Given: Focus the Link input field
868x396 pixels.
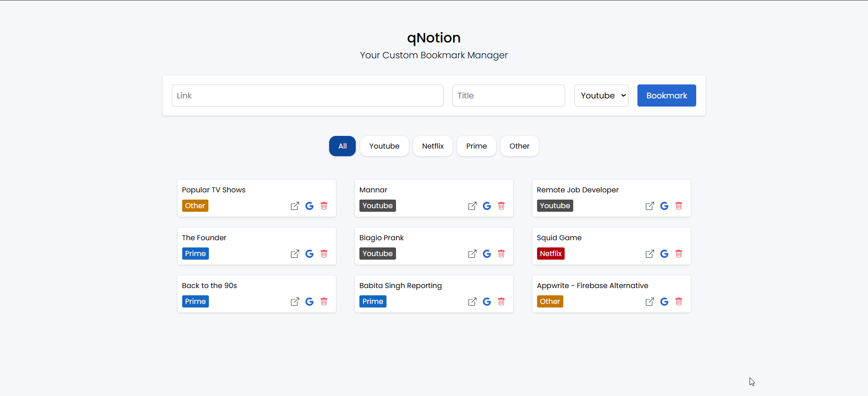Looking at the screenshot, I should coord(307,96).
